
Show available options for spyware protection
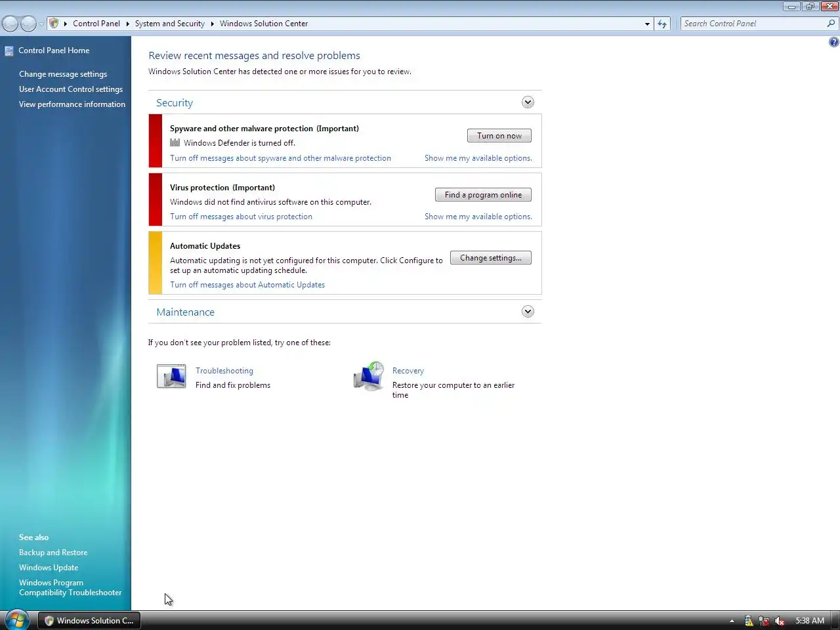(x=478, y=158)
